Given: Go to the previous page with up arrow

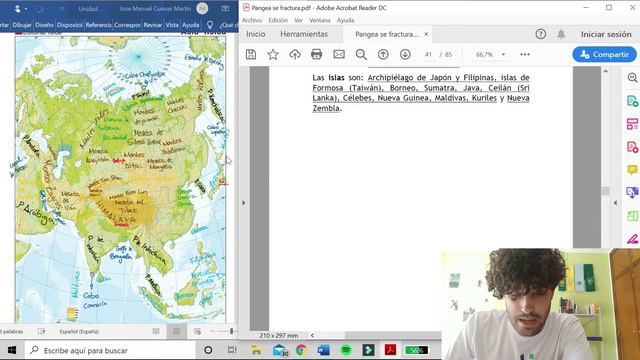Looking at the screenshot, I should click(x=383, y=54).
